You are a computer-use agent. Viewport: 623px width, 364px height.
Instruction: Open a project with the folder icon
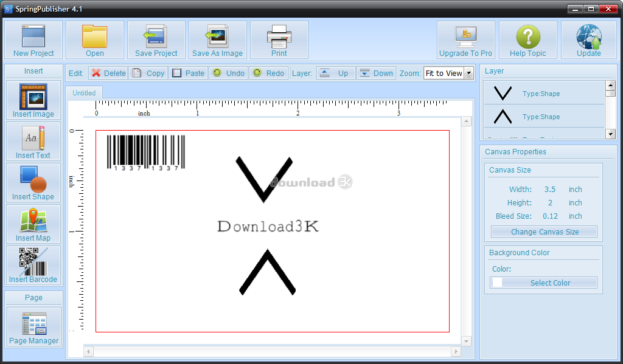click(x=94, y=40)
